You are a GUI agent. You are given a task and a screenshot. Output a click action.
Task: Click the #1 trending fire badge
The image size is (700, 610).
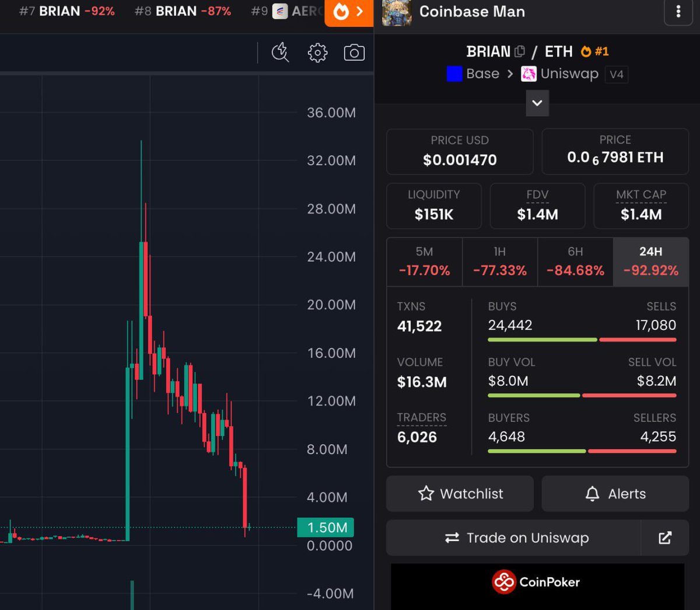point(594,51)
